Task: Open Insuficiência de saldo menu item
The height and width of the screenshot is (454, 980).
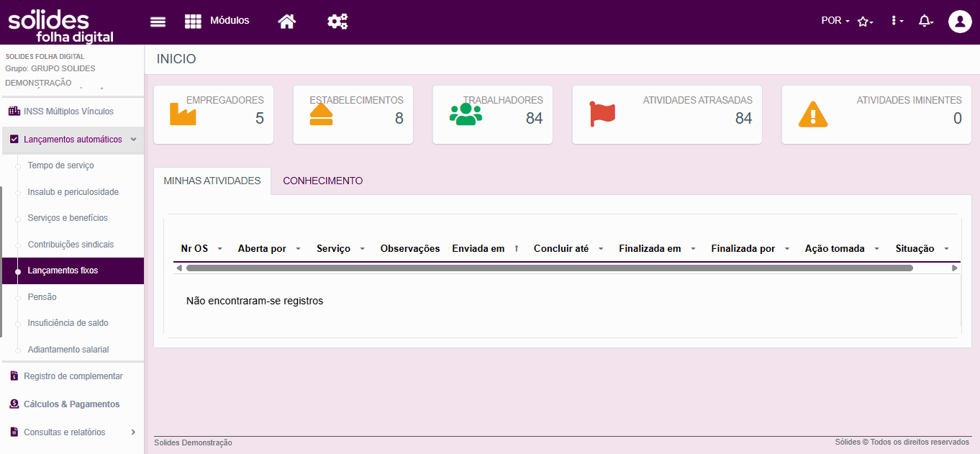Action: 68,323
